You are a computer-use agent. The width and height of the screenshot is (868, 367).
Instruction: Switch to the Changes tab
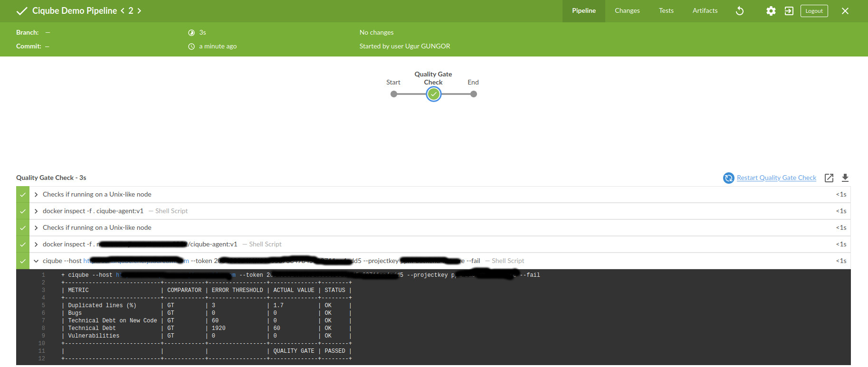click(627, 11)
